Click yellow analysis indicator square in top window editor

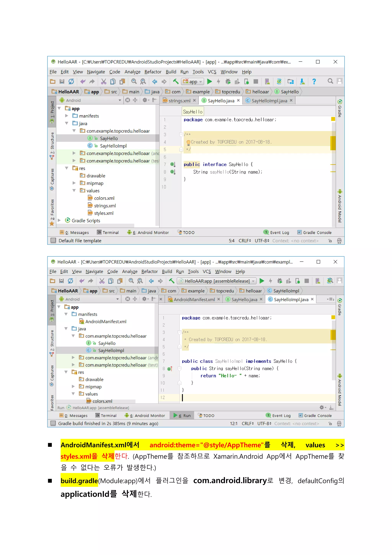click(333, 119)
